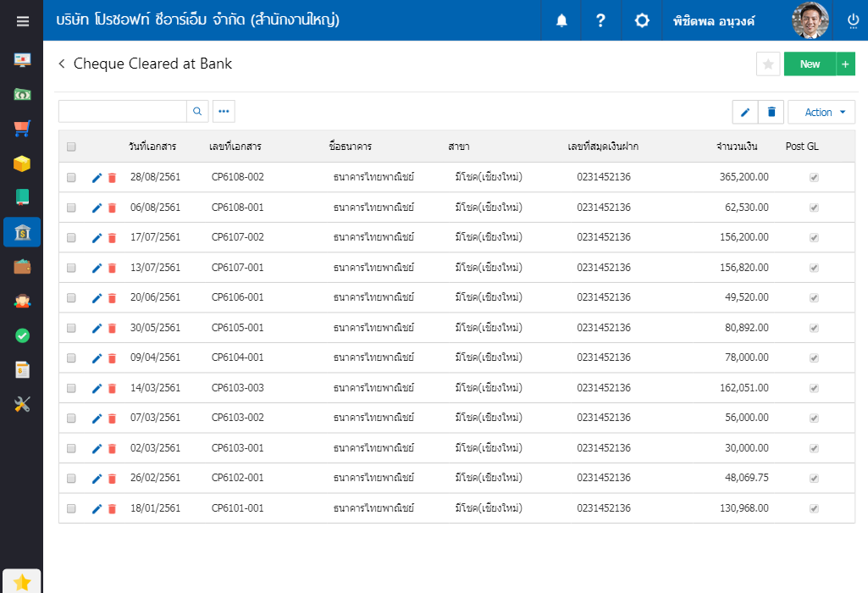The height and width of the screenshot is (593, 868).
Task: Click the power logout icon
Action: coord(853,20)
